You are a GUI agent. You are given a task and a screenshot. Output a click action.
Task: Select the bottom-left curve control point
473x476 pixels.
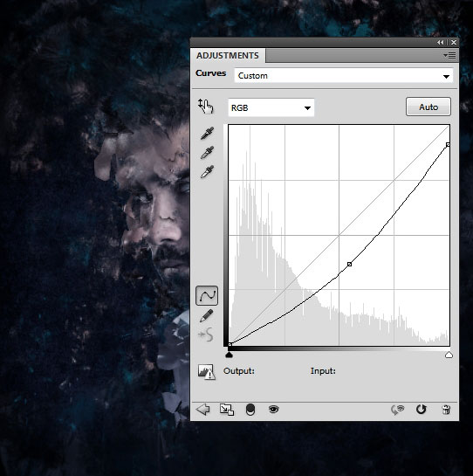230,344
